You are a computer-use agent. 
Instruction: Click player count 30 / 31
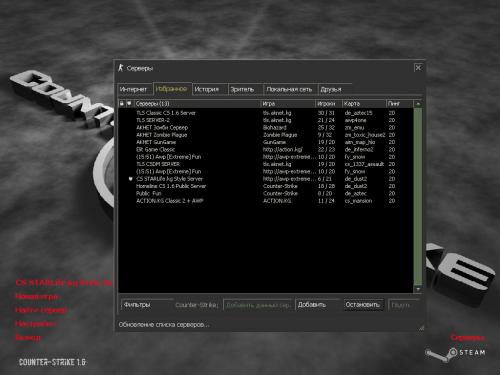(x=326, y=113)
